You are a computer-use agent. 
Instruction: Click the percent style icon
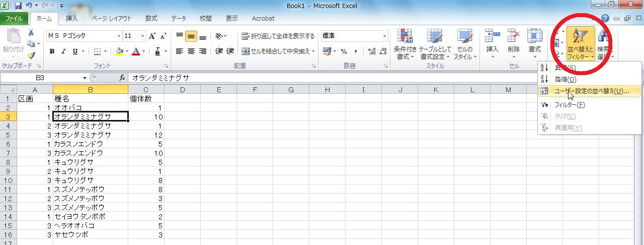(344, 51)
